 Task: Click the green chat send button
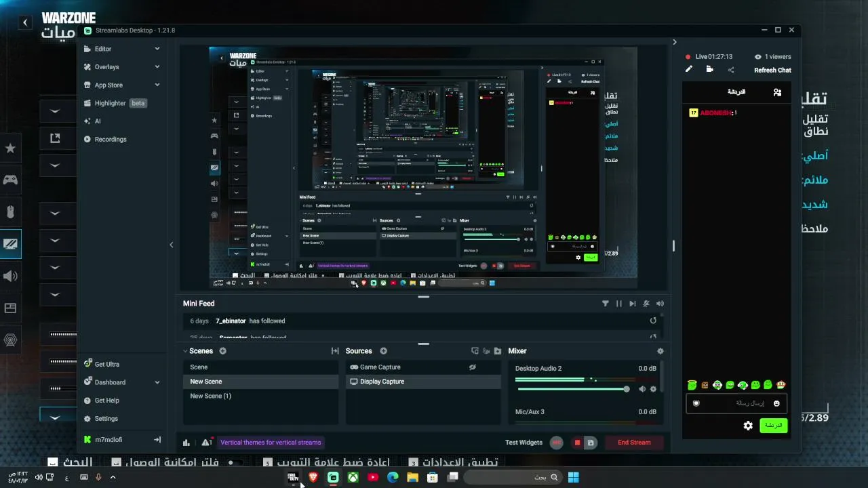[773, 426]
